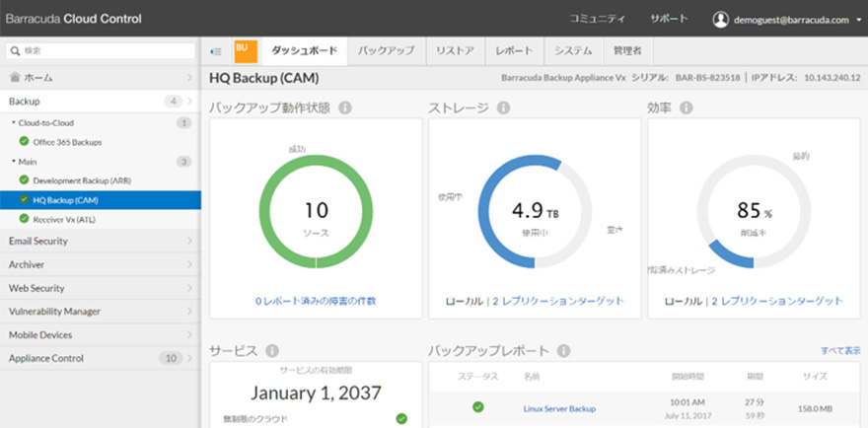Click the January 1, 2037 expiry date
Screen dimensions: 868x428
pos(316,393)
